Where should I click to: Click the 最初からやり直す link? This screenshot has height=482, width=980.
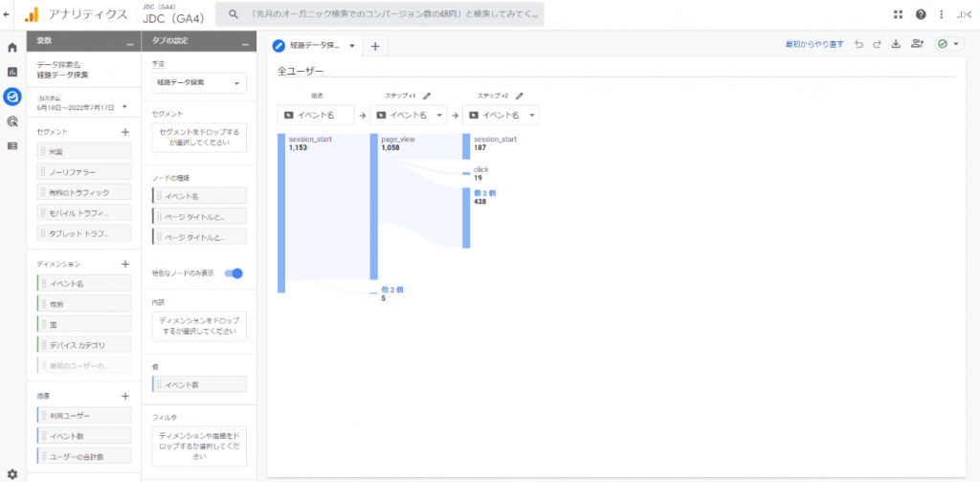[814, 44]
